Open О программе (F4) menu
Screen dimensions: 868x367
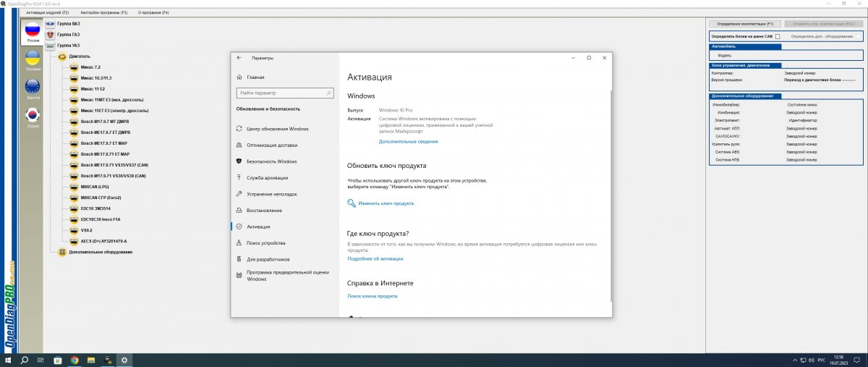[153, 12]
